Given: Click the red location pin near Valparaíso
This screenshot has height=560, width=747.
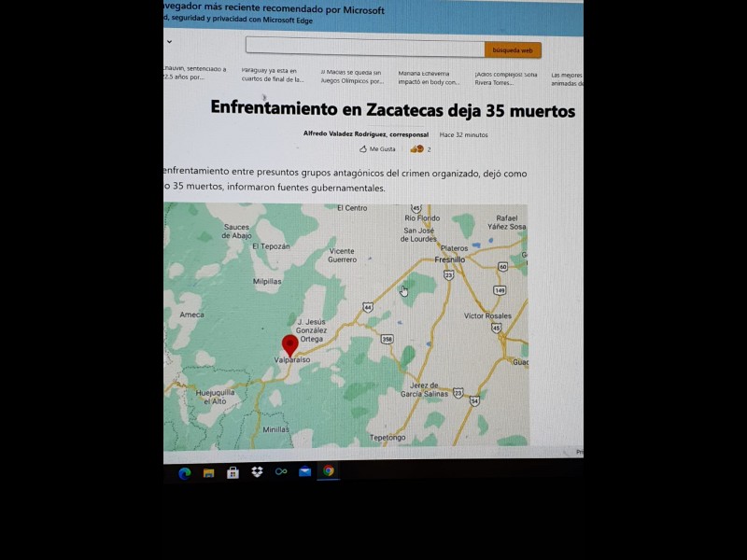Looking at the screenshot, I should point(289,344).
